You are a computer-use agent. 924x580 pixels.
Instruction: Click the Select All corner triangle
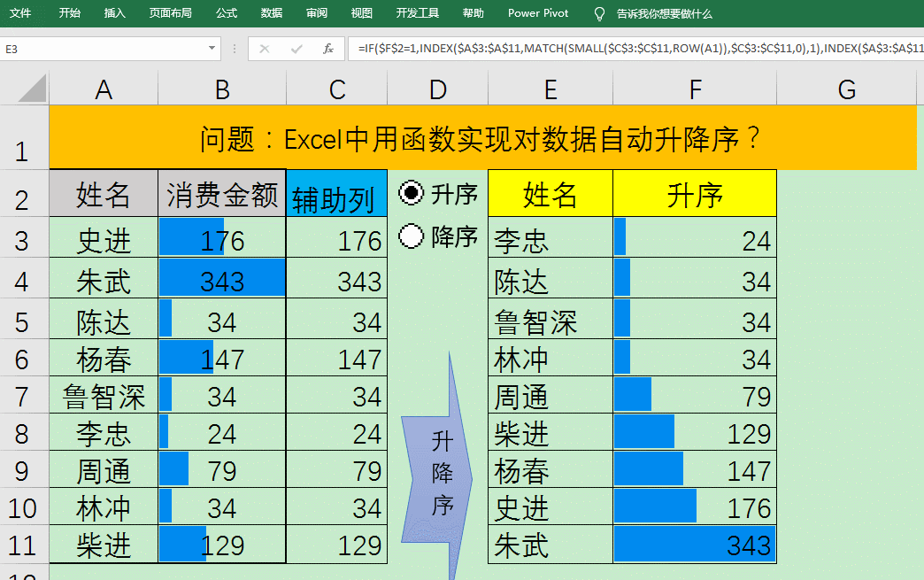point(33,89)
